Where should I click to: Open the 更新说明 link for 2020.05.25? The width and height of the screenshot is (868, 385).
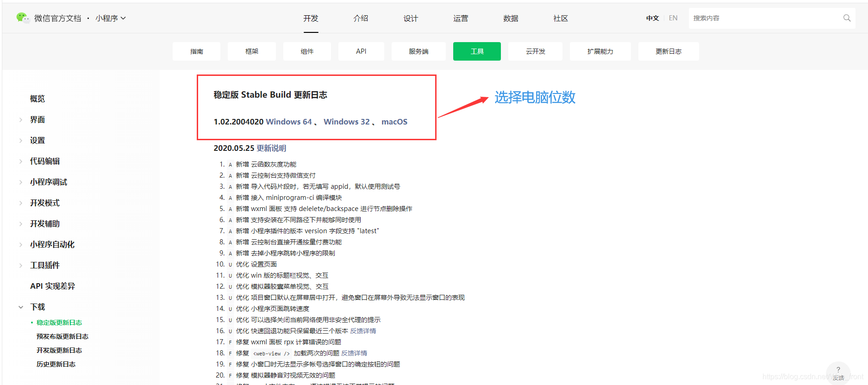[x=271, y=148]
